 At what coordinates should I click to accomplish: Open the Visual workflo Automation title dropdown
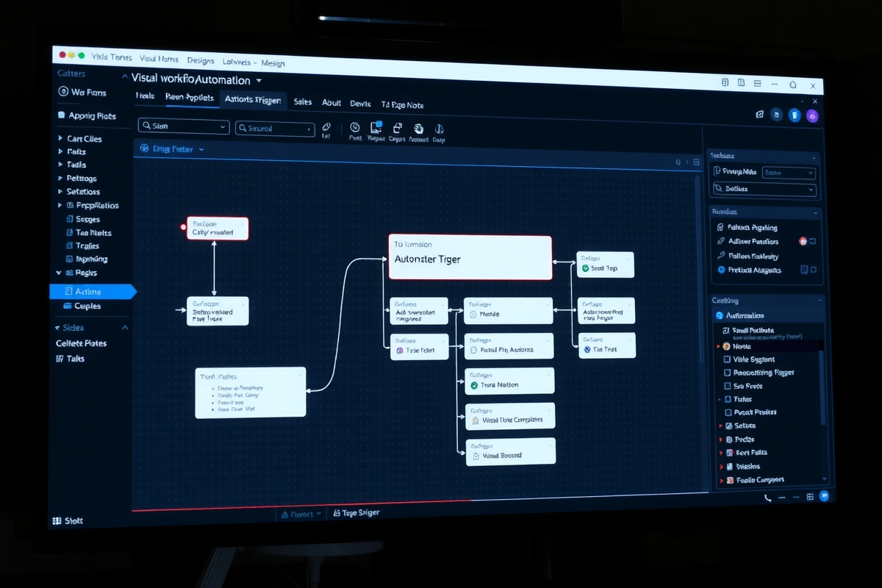[x=259, y=80]
